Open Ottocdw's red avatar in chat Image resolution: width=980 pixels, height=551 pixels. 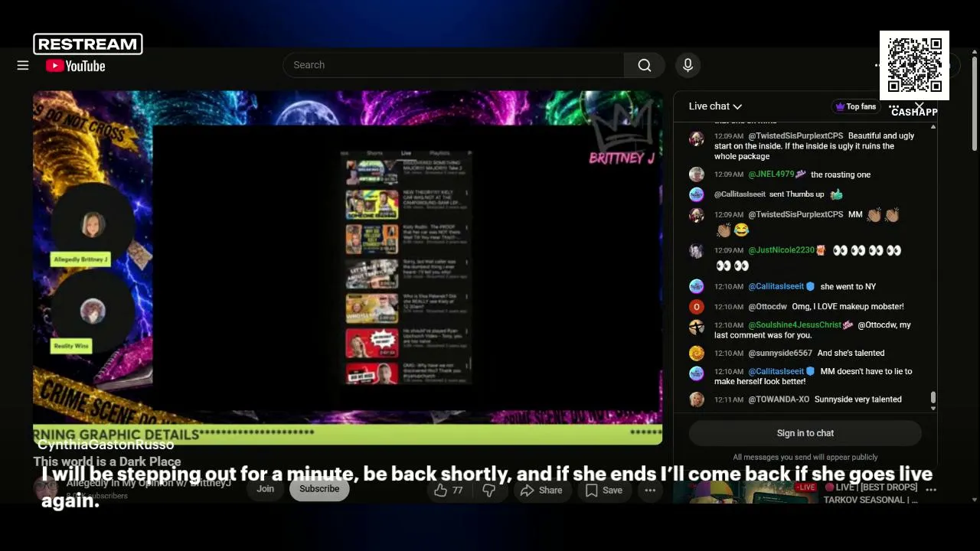[x=696, y=307]
